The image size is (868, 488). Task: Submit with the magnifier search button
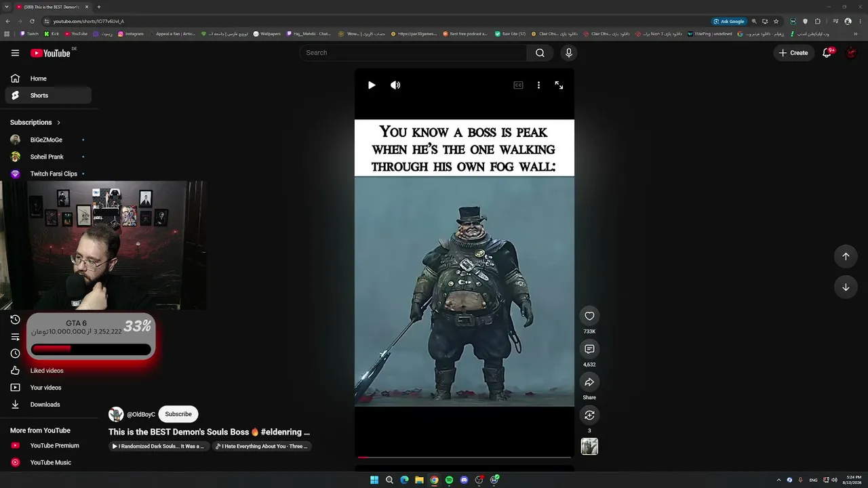pyautogui.click(x=540, y=53)
